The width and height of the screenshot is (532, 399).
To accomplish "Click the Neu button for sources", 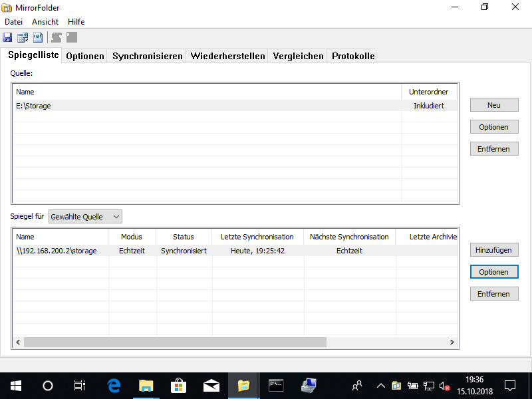I will [493, 105].
